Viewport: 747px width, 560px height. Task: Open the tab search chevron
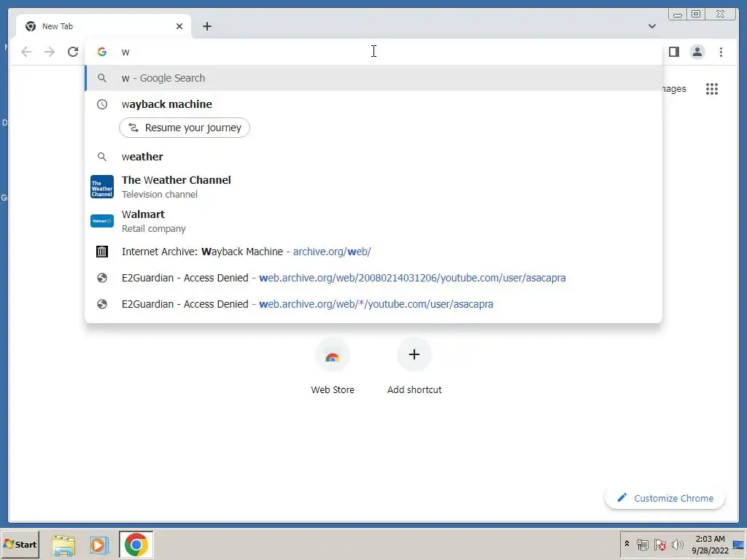651,26
